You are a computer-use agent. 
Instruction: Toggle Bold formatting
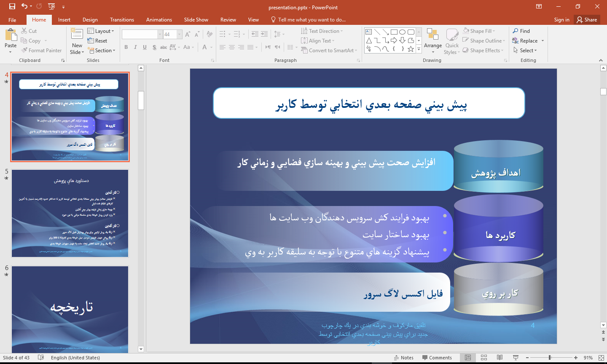coord(126,47)
